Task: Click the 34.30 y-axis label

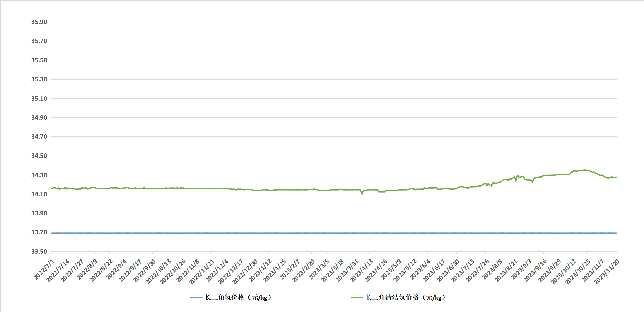Action: point(39,175)
